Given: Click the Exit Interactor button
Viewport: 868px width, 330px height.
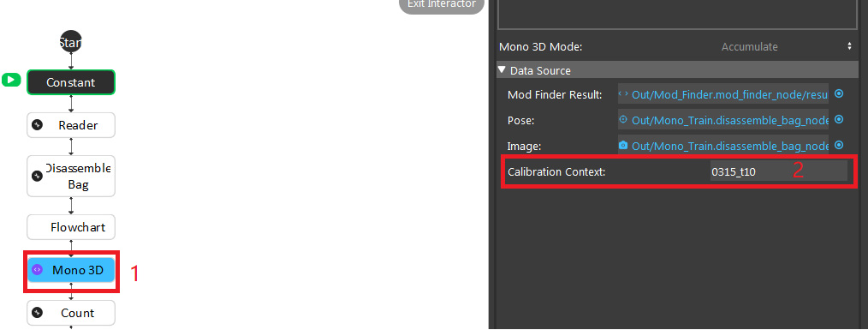Looking at the screenshot, I should [441, 4].
